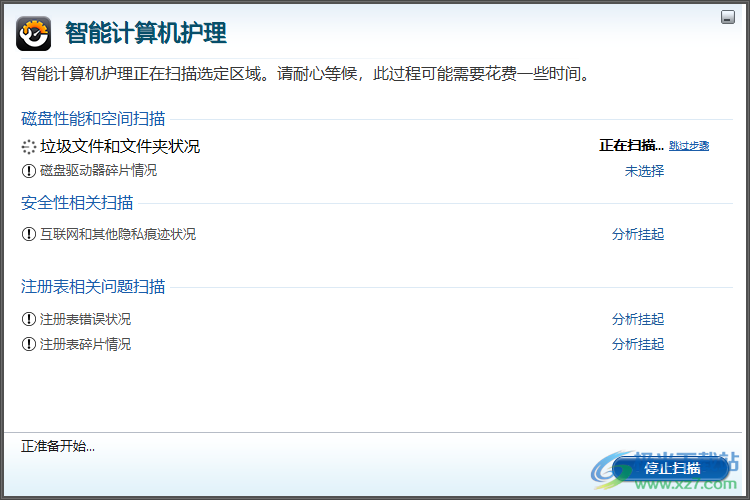Image resolution: width=750 pixels, height=500 pixels.
Task: Click the warning icon beside 互联网和其他隐私痕迹状况
Action: click(29, 234)
